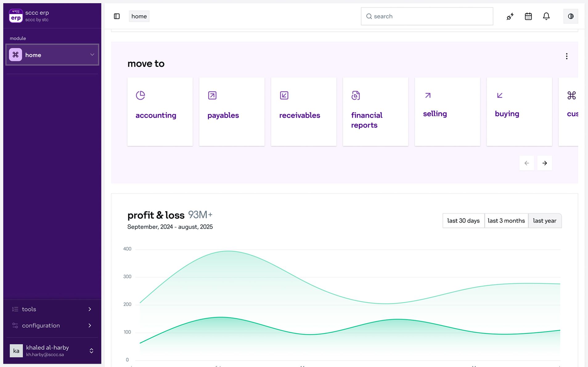Focus the search input field
This screenshot has height=367, width=588.
pos(427,16)
